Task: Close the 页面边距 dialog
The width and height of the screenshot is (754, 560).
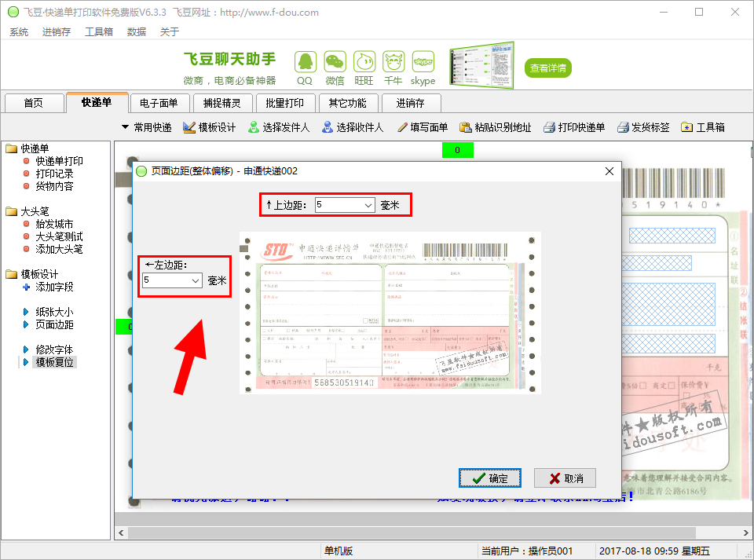Action: pyautogui.click(x=609, y=171)
